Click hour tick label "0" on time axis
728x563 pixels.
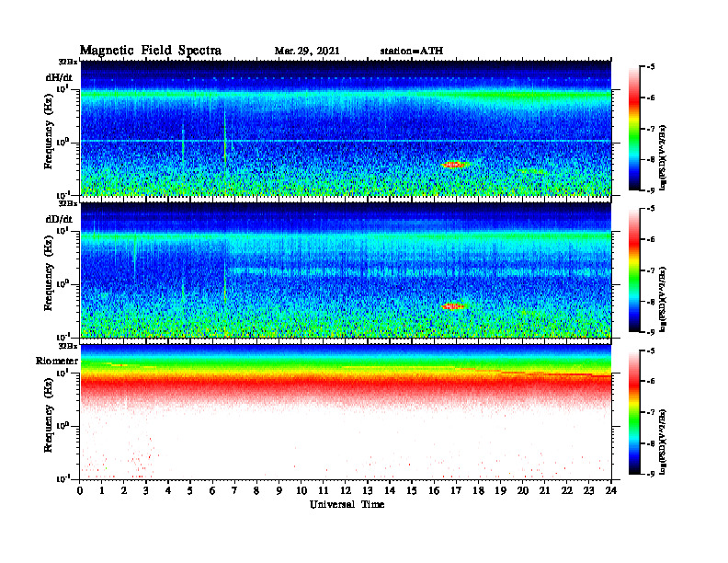click(x=80, y=490)
